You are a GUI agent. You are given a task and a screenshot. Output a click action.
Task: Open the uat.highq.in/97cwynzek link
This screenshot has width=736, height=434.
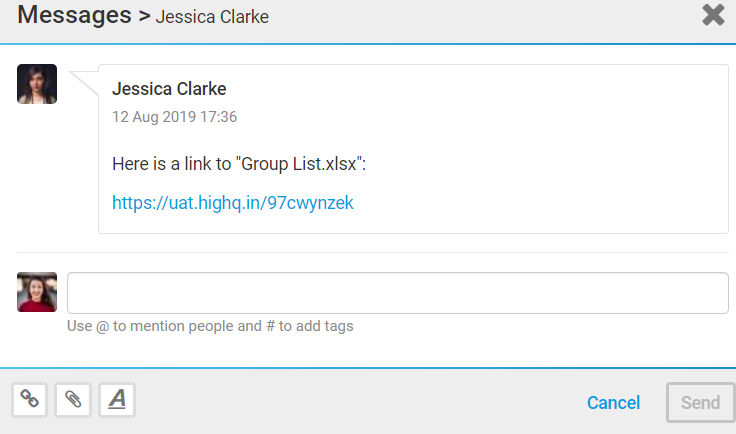pos(233,203)
